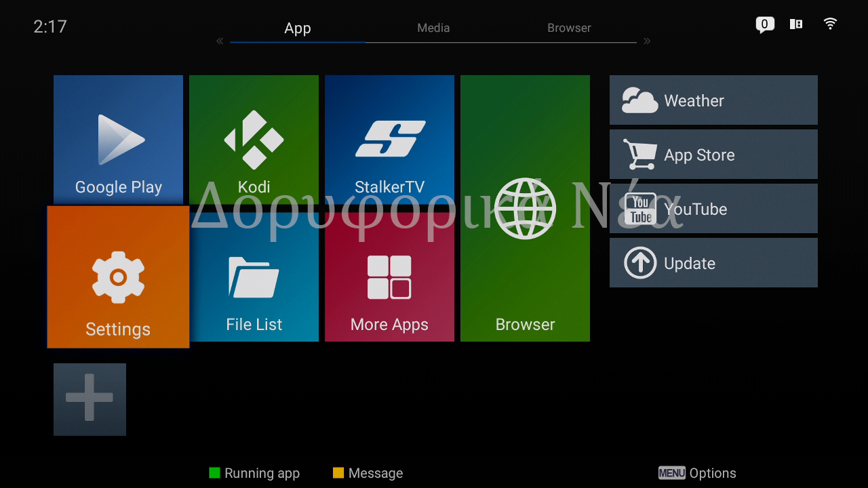
Task: Click the right double-arrow tab scroller
Action: pyautogui.click(x=647, y=41)
